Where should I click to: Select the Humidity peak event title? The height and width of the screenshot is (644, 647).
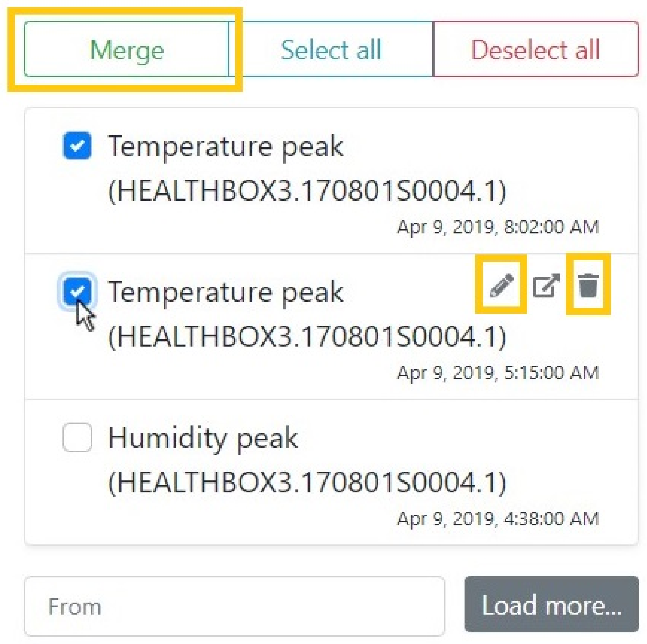203,437
